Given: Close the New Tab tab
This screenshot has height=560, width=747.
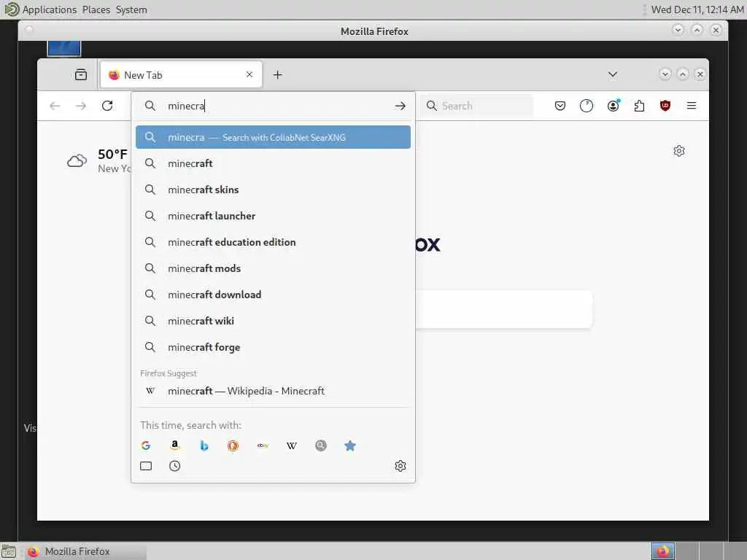Looking at the screenshot, I should 249,74.
